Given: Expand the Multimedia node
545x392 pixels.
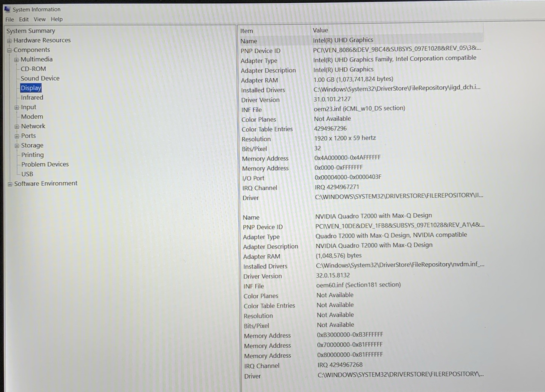Looking at the screenshot, I should click(16, 60).
